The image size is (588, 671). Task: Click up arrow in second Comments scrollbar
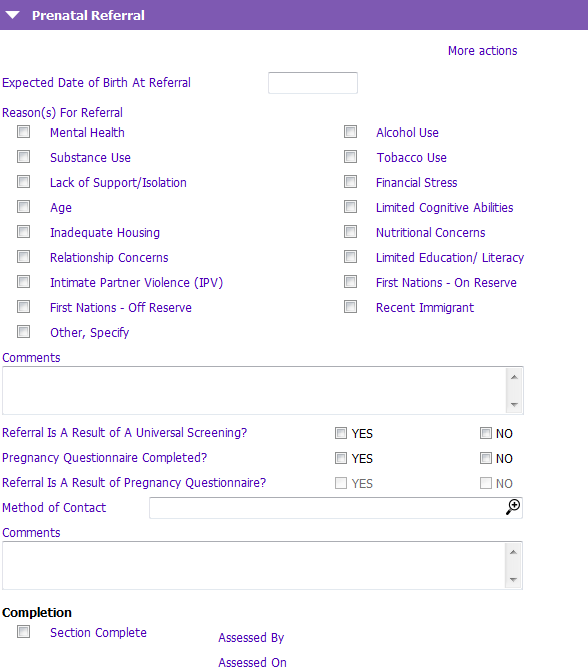pyautogui.click(x=513, y=552)
